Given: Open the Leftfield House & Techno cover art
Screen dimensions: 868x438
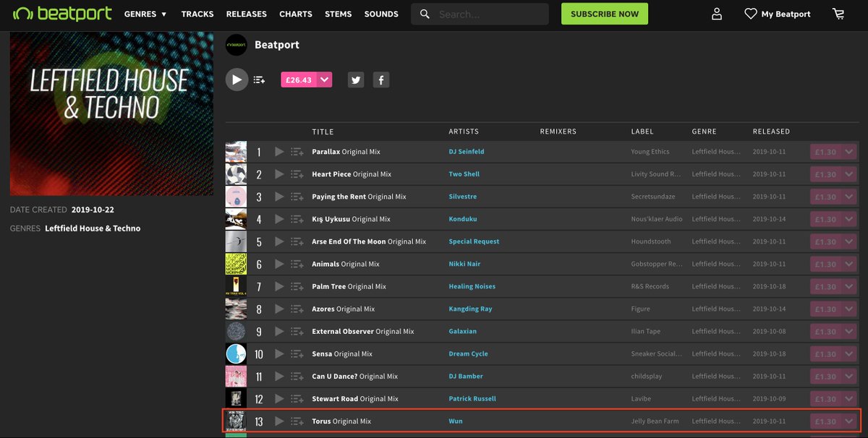Looking at the screenshot, I should pos(111,113).
